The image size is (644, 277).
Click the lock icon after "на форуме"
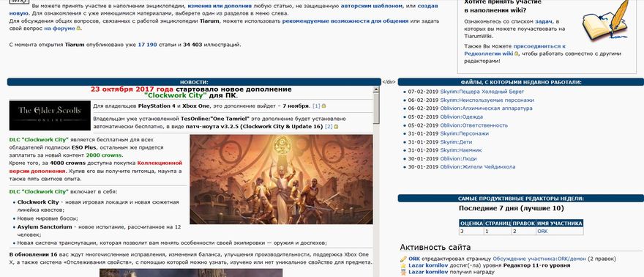[79, 29]
